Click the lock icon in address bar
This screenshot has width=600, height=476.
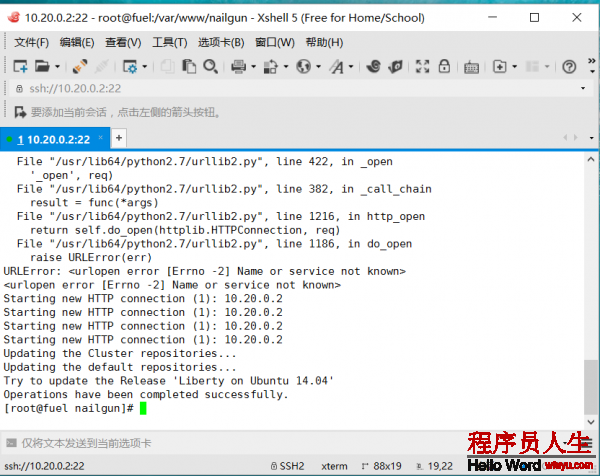click(19, 89)
